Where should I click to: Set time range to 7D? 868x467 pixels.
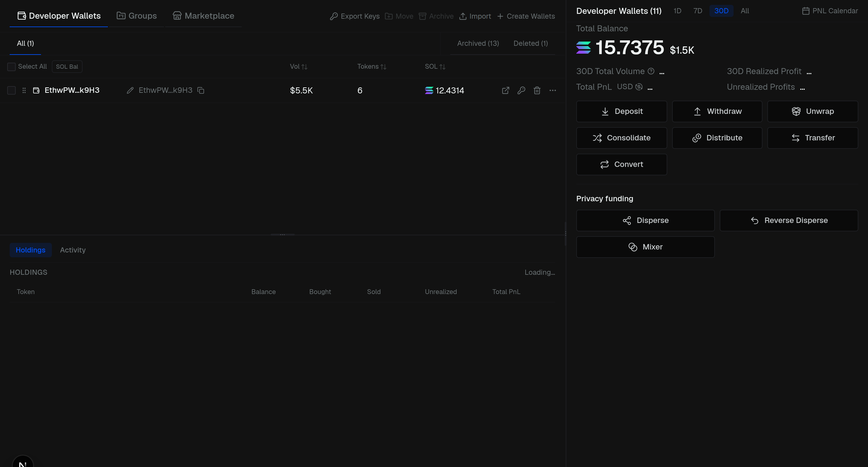(697, 11)
